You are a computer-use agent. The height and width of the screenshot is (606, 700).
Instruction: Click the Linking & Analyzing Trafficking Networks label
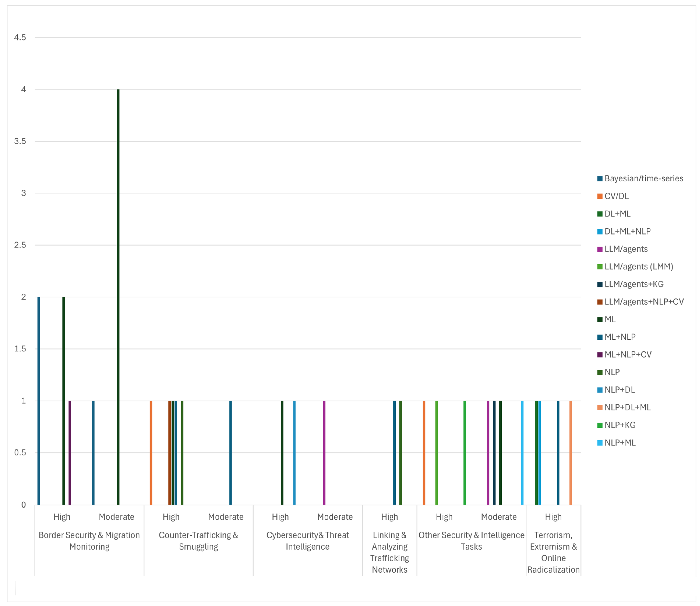coord(389,552)
